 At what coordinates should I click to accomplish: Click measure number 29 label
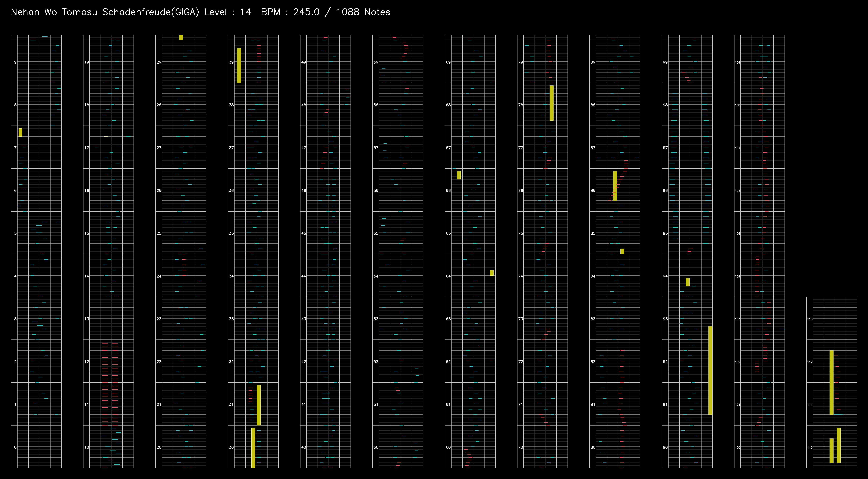click(x=159, y=62)
